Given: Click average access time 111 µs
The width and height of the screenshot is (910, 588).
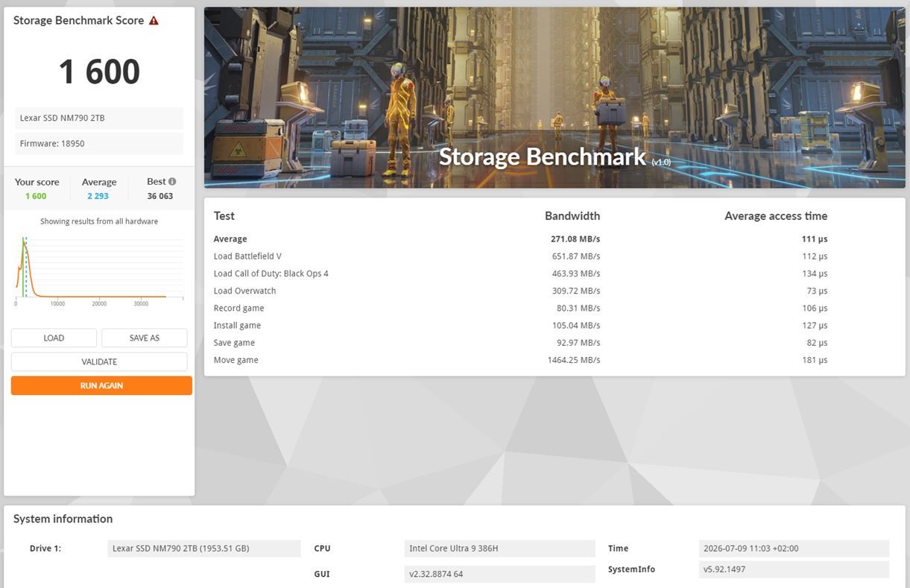Looking at the screenshot, I should (815, 239).
